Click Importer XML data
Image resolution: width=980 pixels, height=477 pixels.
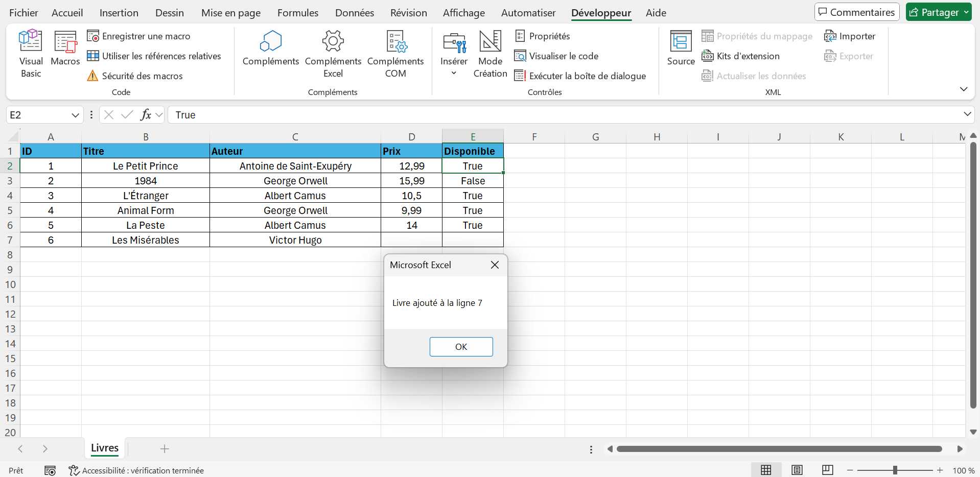[850, 36]
